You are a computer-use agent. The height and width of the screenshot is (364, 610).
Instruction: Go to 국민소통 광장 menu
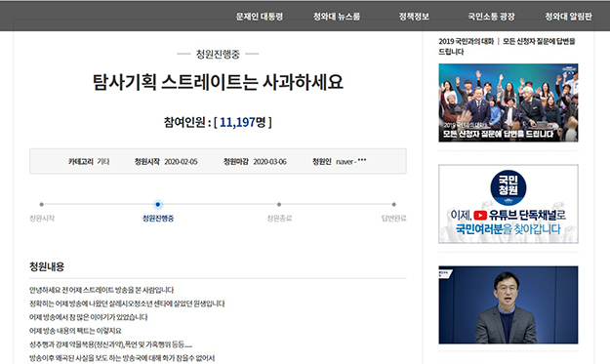pyautogui.click(x=491, y=17)
